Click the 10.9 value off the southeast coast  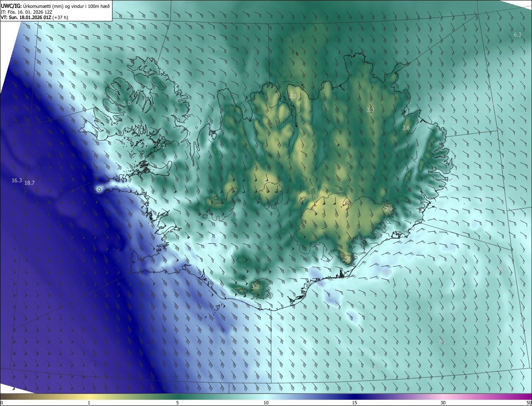click(x=387, y=272)
